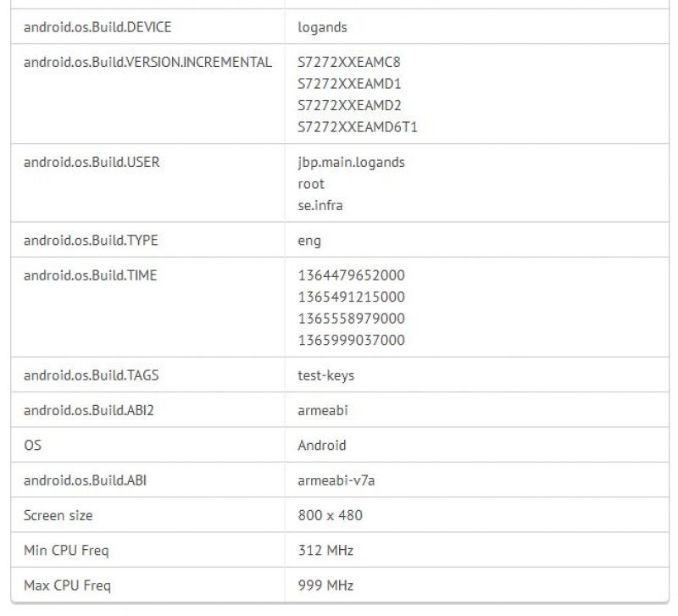Select the logands device value
678x616 pixels.
[x=322, y=28]
